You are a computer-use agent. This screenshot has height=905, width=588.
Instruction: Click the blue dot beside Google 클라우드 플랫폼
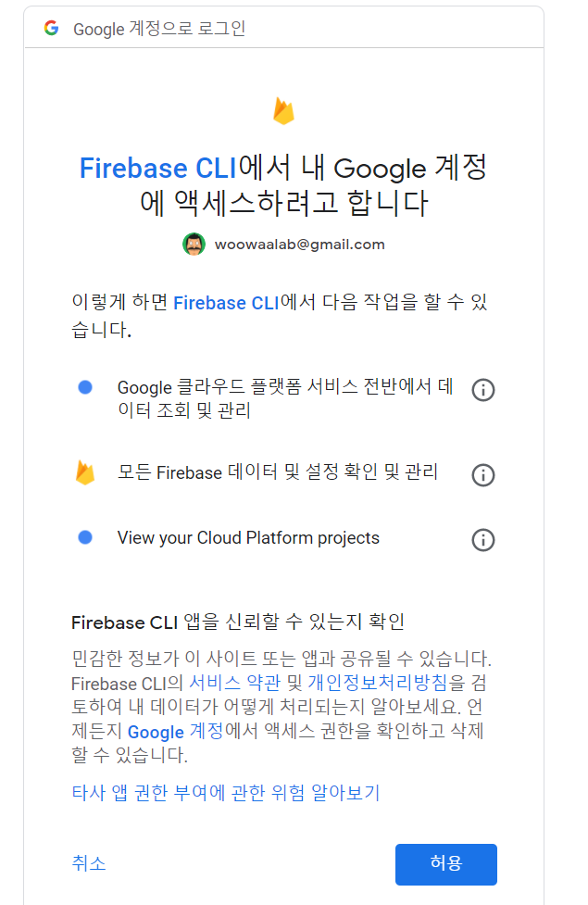pos(85,387)
